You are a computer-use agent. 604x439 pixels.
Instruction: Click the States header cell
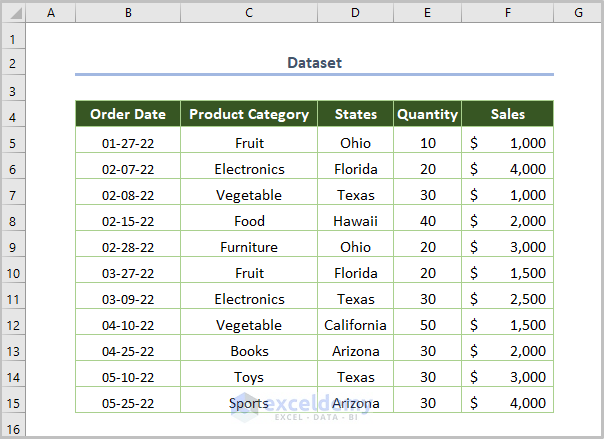(355, 114)
